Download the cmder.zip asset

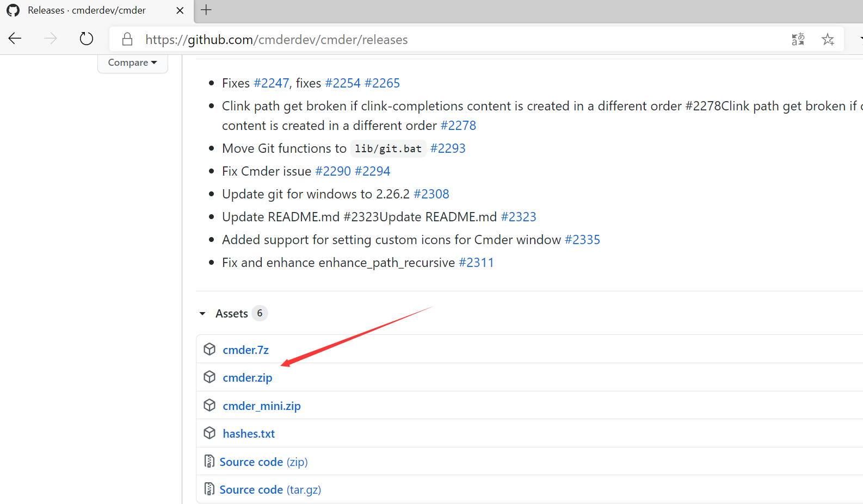point(248,378)
